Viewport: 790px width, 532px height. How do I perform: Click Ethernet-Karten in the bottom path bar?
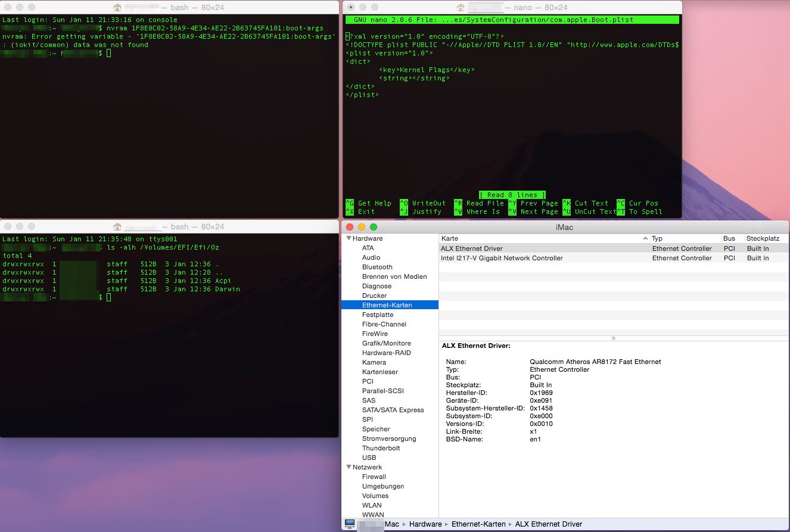click(x=478, y=524)
